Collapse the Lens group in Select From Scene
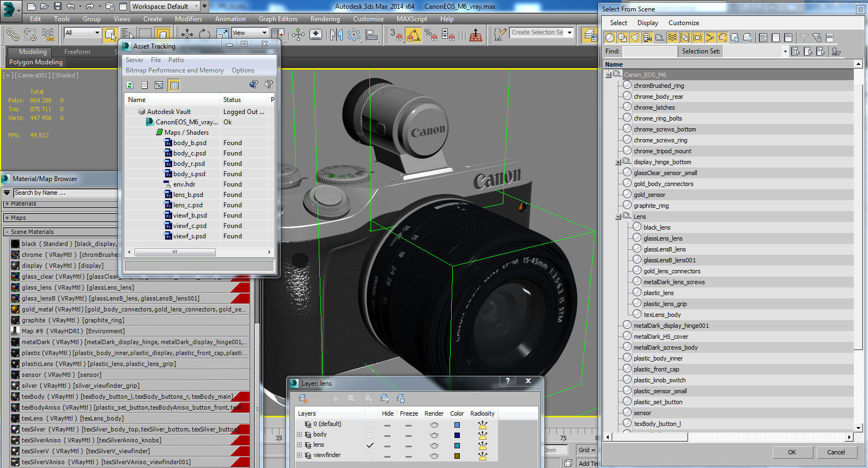Image resolution: width=868 pixels, height=468 pixels. pos(618,217)
